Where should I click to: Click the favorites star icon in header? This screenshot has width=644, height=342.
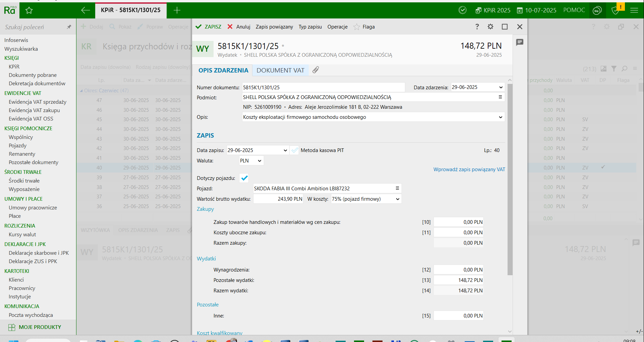coord(29,10)
